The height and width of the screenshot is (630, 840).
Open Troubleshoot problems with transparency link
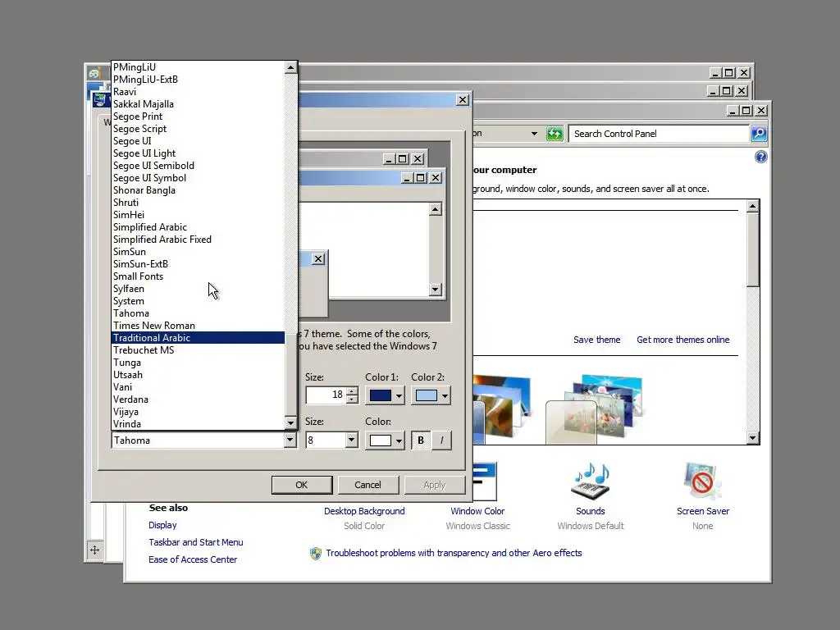[x=454, y=553]
